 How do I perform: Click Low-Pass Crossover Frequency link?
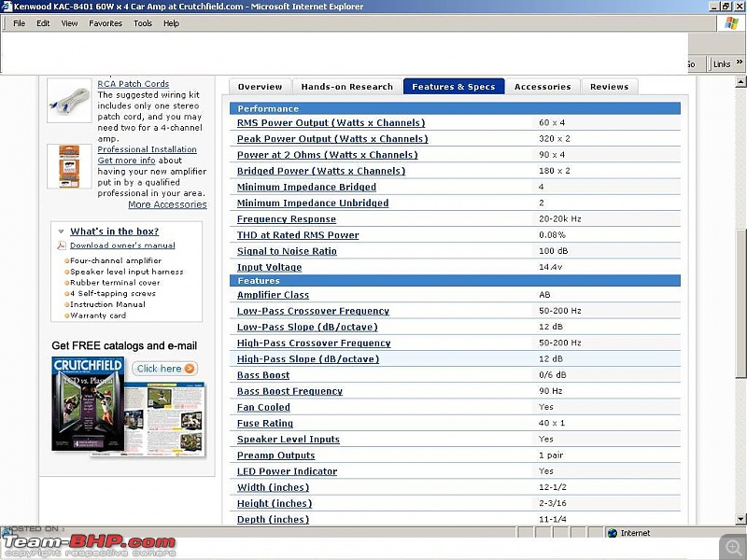pos(314,312)
